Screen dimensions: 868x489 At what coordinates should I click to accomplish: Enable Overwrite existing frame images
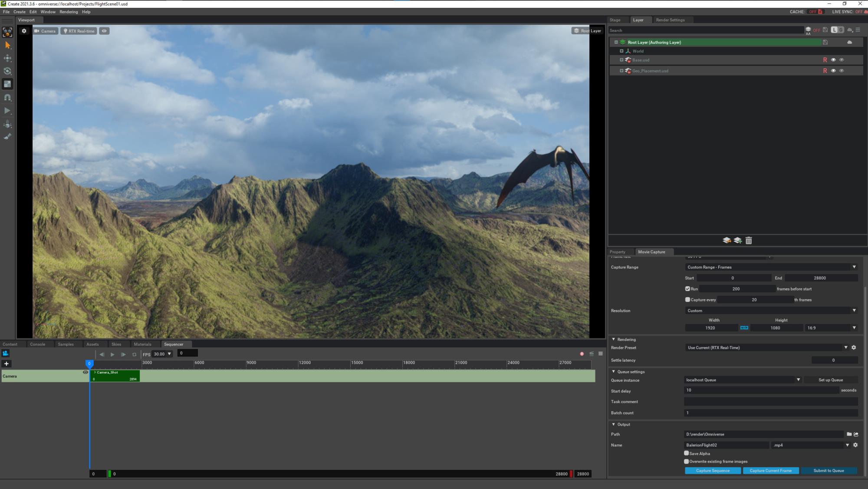point(686,462)
